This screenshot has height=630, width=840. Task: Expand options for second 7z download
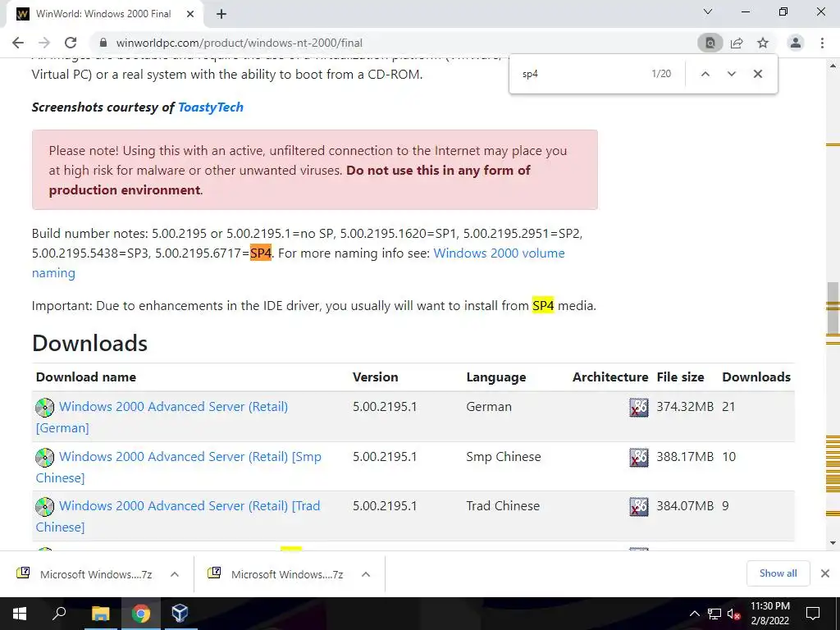click(x=366, y=574)
